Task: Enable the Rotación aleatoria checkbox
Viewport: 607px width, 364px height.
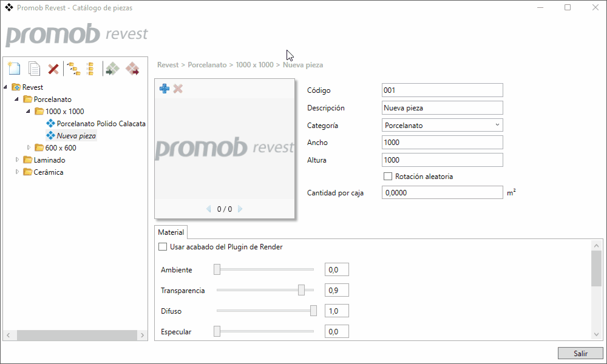Action: coord(387,177)
